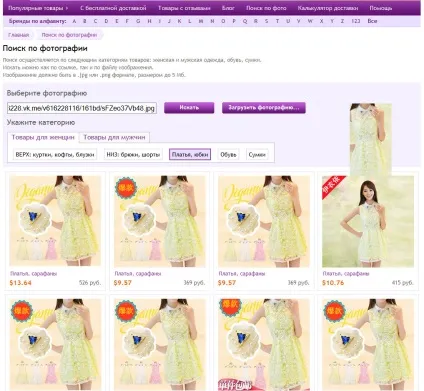Open Калькулятор доставки

(x=328, y=8)
